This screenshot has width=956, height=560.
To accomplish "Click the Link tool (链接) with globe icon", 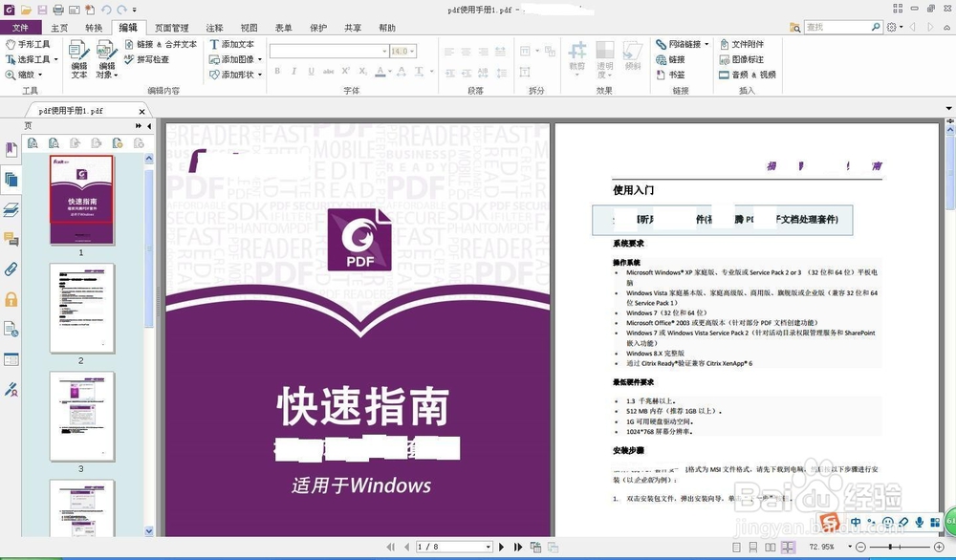I will pyautogui.click(x=671, y=59).
